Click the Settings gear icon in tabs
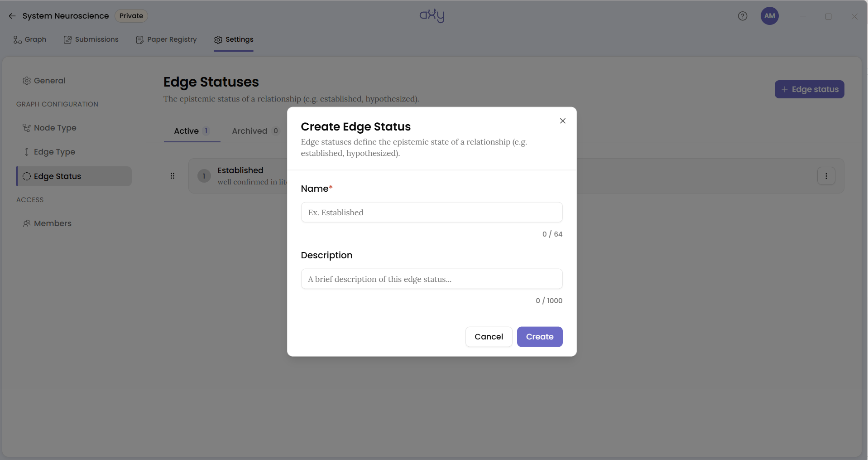This screenshot has width=868, height=460. click(218, 40)
